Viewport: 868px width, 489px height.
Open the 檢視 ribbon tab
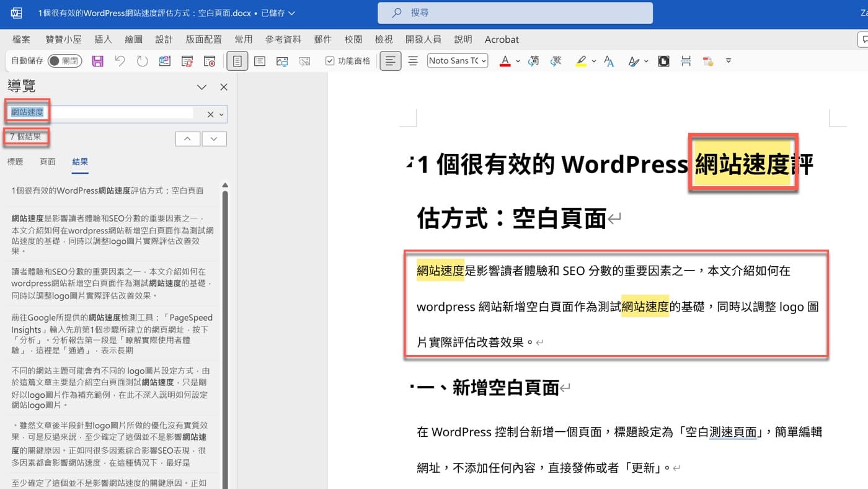point(384,39)
